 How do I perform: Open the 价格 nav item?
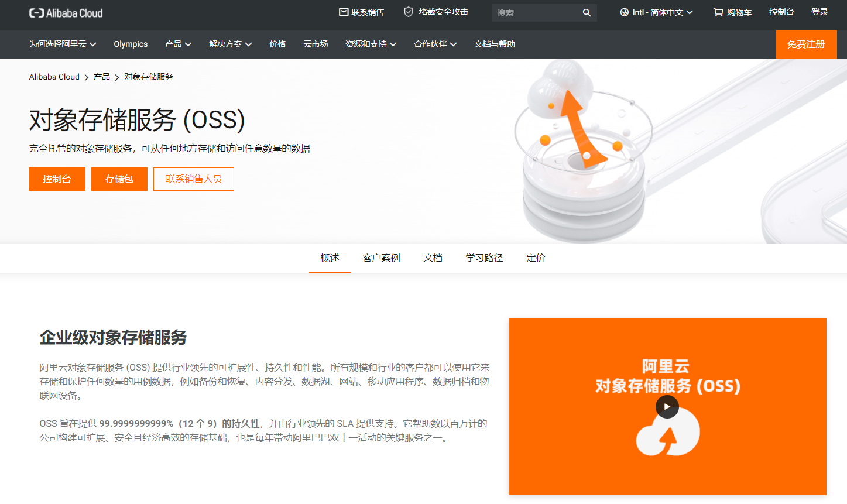(277, 44)
